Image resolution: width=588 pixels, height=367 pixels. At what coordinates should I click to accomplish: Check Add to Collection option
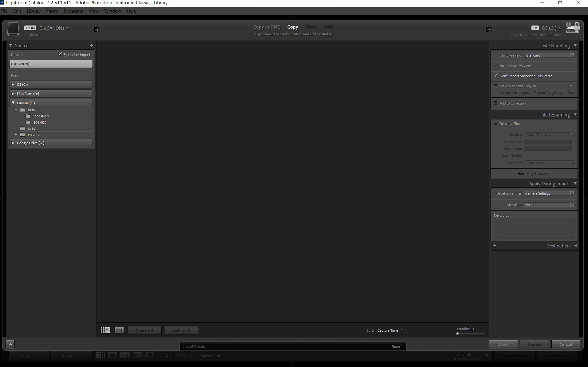click(x=495, y=103)
